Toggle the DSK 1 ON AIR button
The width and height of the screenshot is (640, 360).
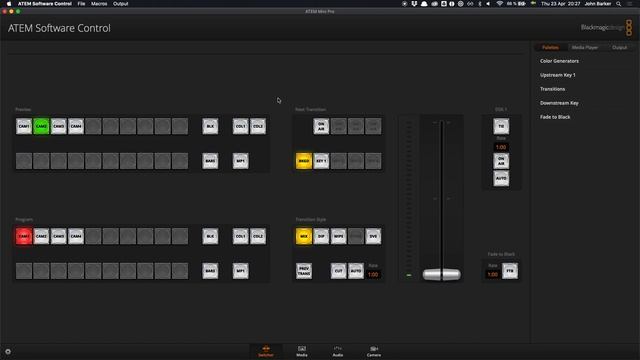501,161
